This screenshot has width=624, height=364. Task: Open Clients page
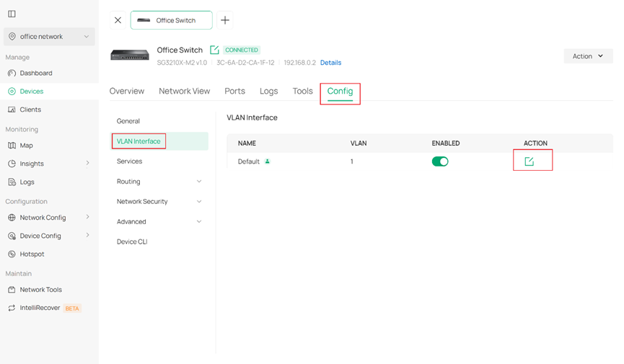(30, 110)
